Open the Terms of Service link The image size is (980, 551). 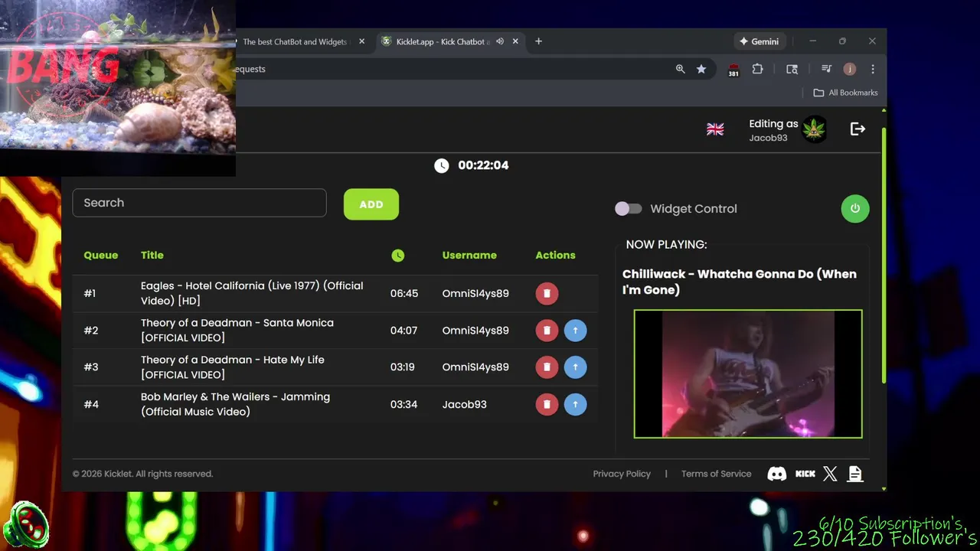click(x=717, y=474)
